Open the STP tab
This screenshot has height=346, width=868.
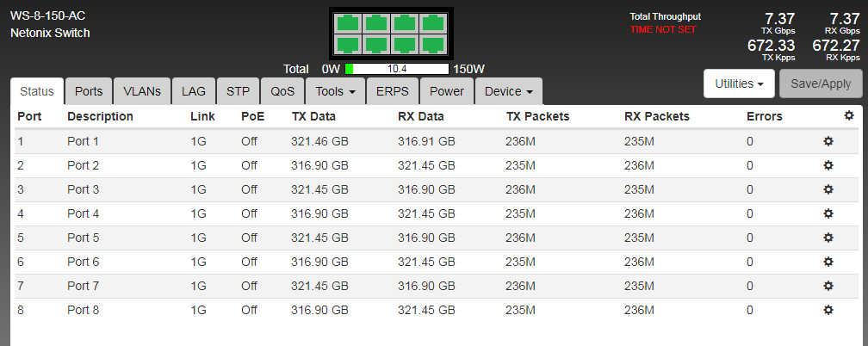[238, 91]
